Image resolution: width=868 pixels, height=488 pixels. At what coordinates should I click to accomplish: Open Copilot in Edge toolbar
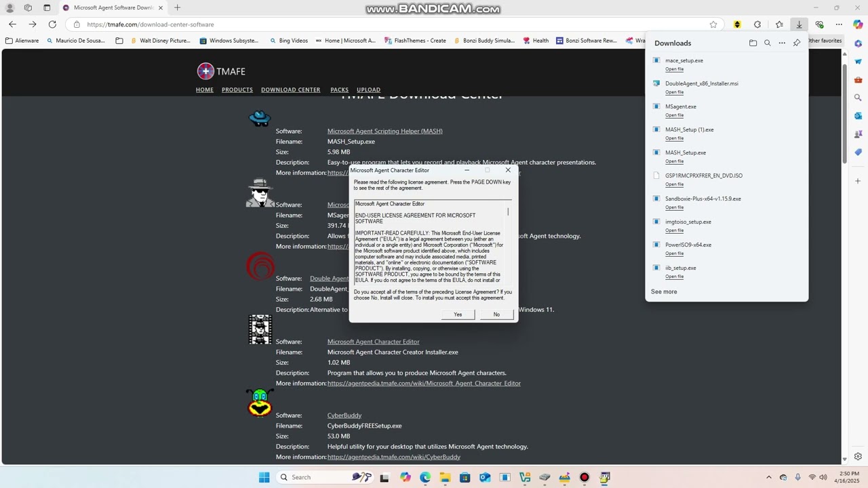(858, 24)
